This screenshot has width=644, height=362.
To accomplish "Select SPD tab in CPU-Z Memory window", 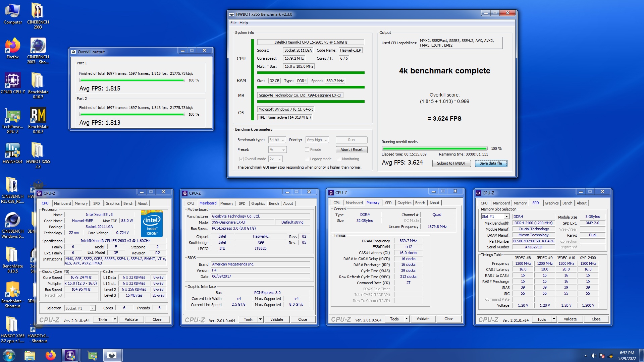I will coord(388,203).
